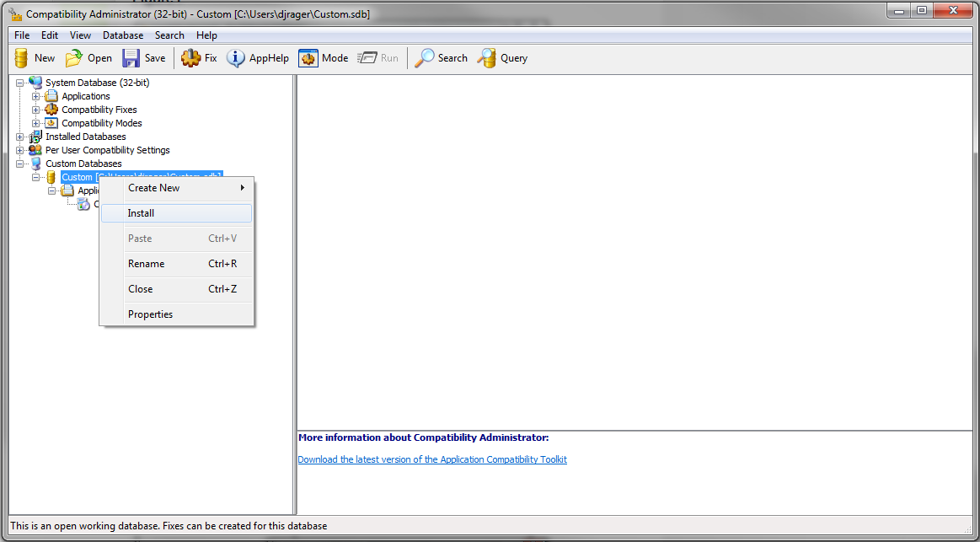Click the 'More information about Compatibility Administrator' heading

point(424,437)
